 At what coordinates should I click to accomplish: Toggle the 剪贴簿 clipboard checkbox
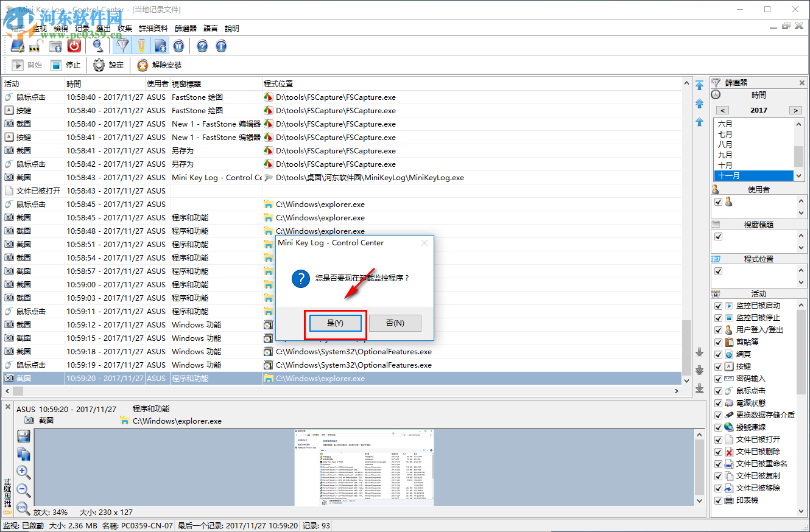[x=719, y=342]
